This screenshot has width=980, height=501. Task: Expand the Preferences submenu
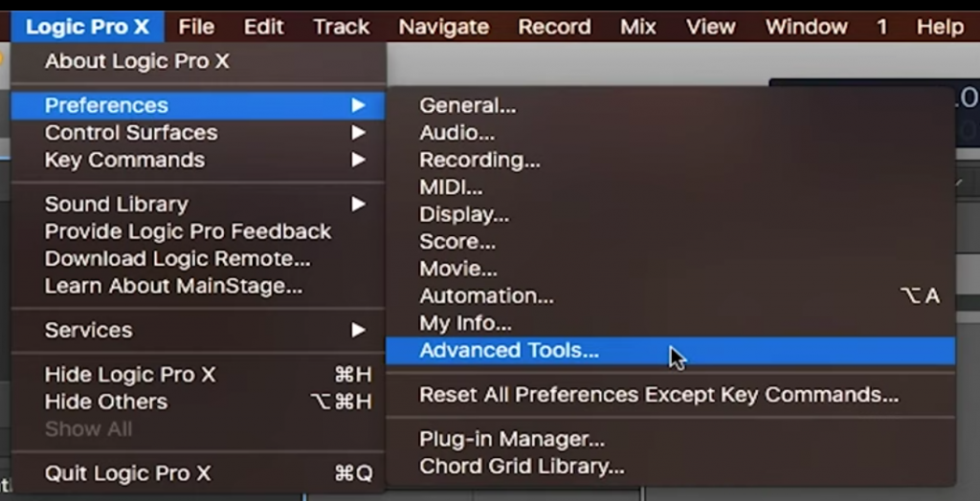click(198, 105)
